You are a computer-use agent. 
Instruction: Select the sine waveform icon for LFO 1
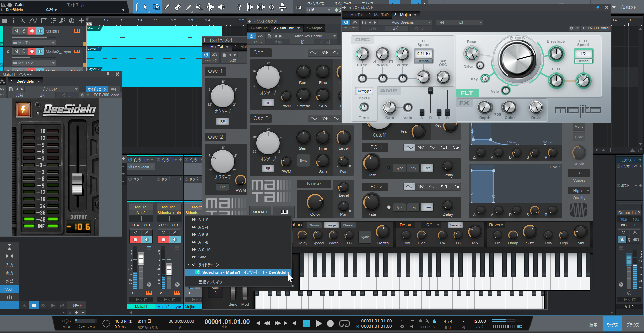[409, 147]
